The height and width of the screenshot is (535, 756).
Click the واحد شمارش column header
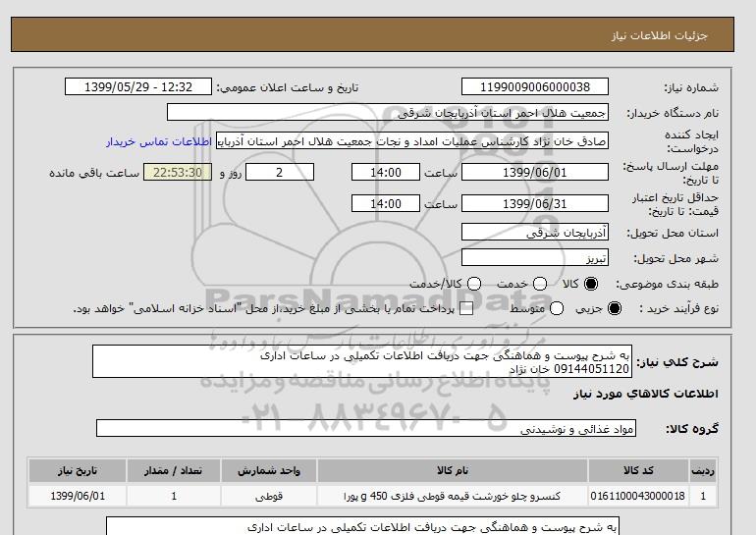coord(269,470)
